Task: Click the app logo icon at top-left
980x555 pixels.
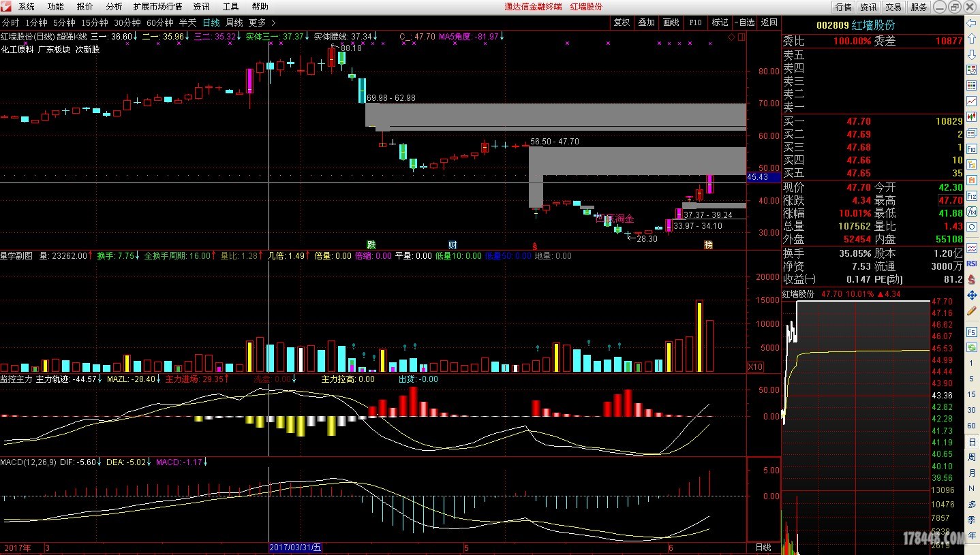Action: point(6,6)
